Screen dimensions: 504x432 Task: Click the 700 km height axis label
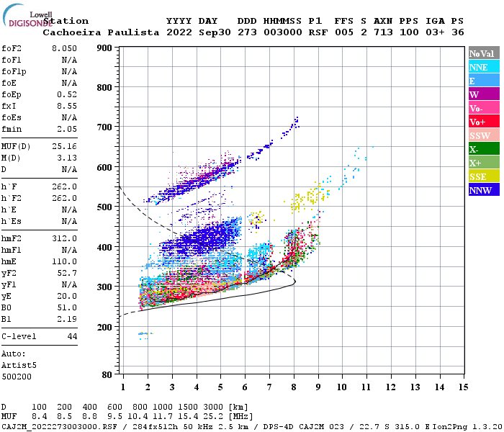[x=104, y=127]
